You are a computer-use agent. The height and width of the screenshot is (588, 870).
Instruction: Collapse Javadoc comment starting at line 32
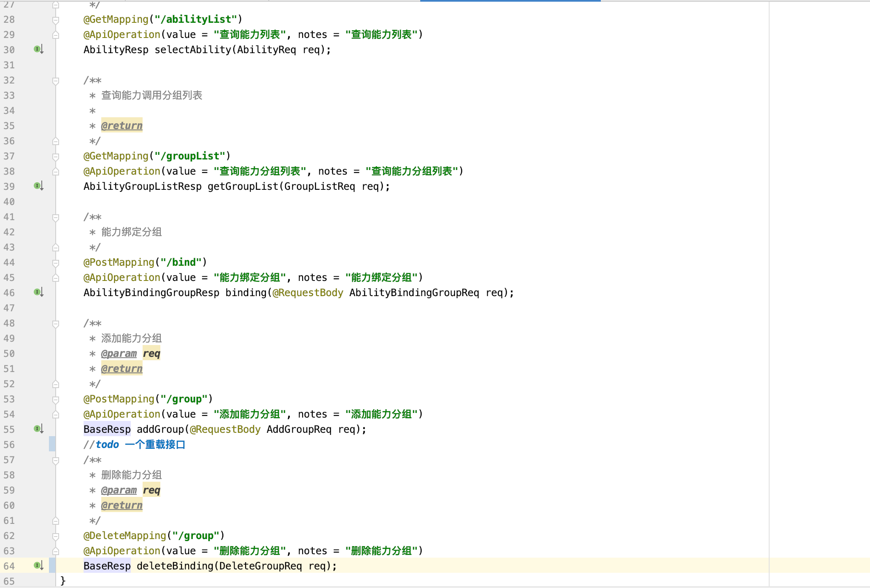(x=56, y=80)
